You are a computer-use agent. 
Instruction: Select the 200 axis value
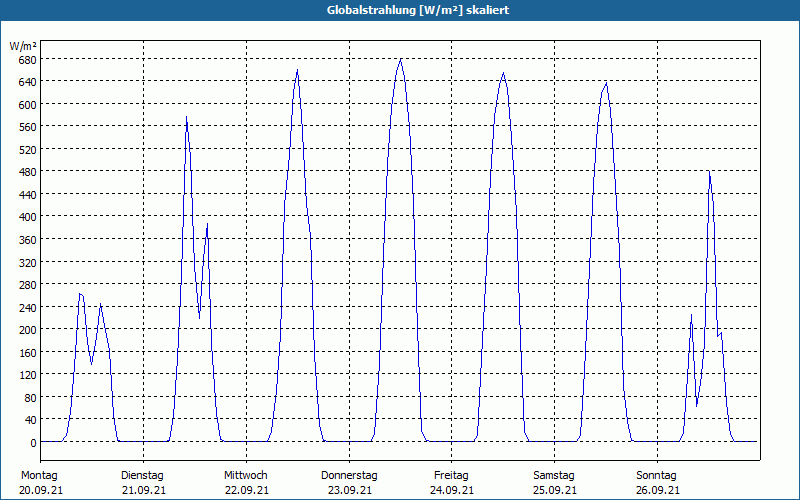pyautogui.click(x=27, y=330)
